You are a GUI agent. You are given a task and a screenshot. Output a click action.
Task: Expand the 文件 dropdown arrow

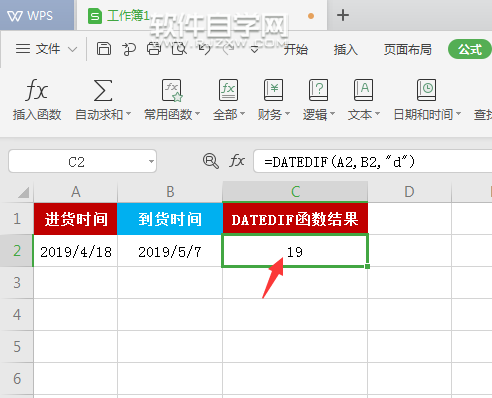(72, 50)
